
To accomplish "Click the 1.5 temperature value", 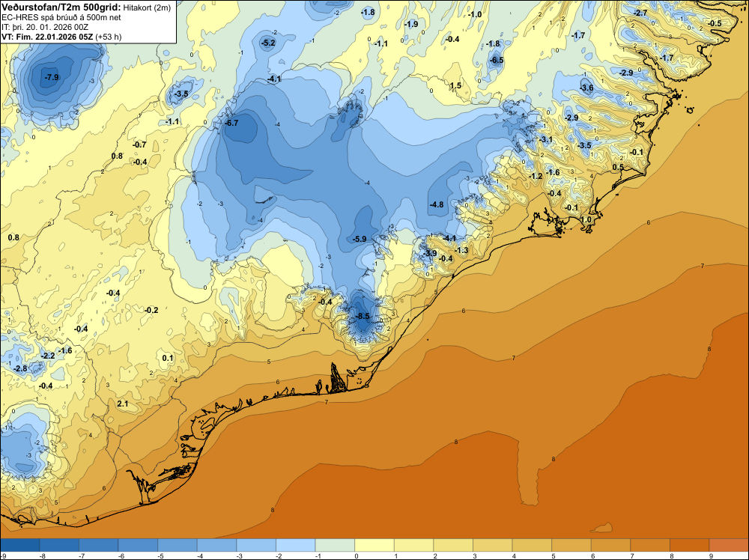I will tap(455, 85).
